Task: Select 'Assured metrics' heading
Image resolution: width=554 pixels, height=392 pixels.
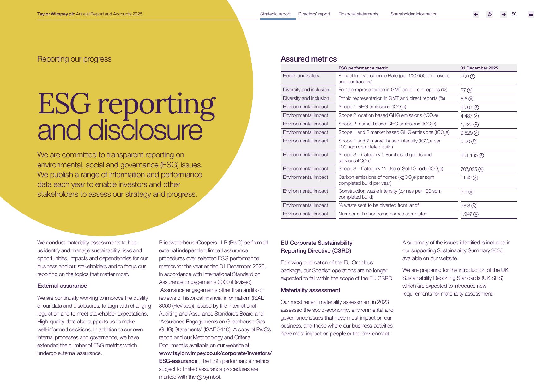Action: 309,59
